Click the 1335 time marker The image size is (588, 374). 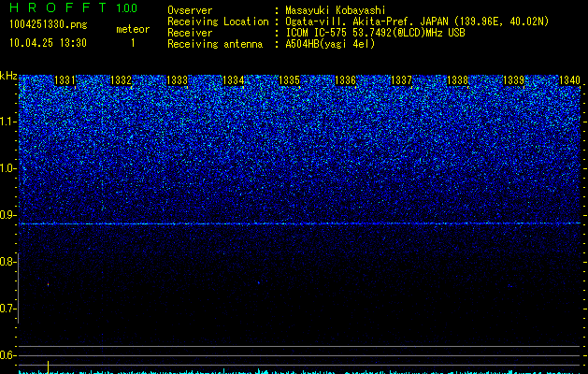[289, 80]
